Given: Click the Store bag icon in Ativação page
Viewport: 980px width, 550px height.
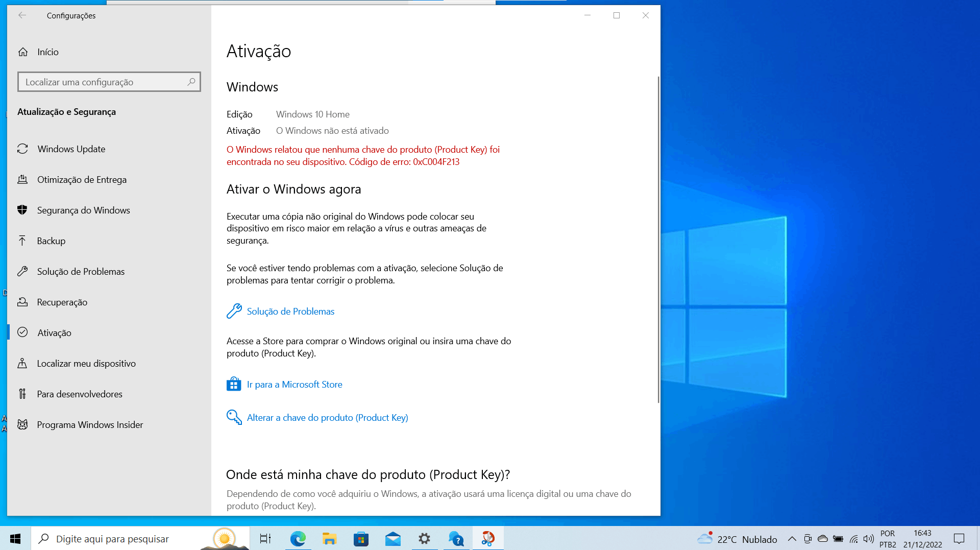Looking at the screenshot, I should click(x=234, y=384).
